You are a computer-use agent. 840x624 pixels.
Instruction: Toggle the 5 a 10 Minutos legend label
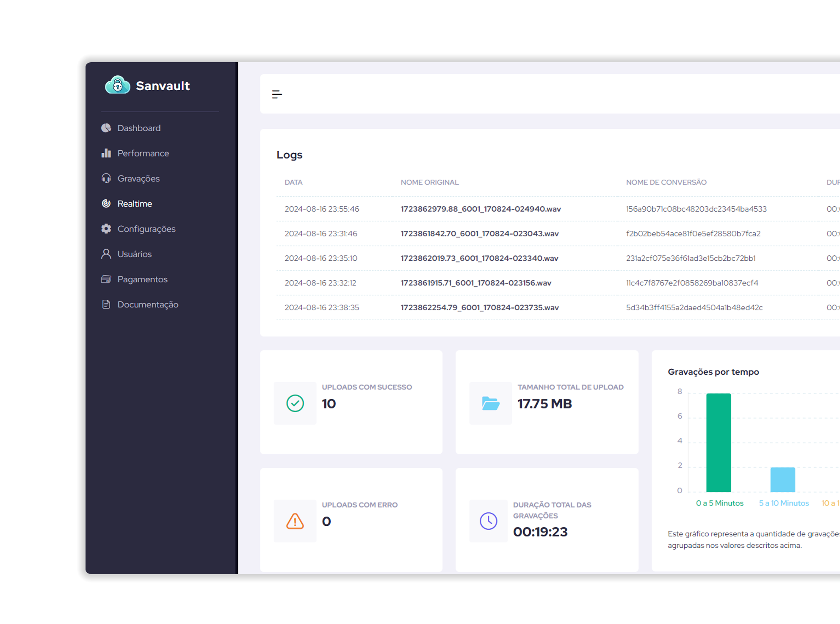point(784,503)
